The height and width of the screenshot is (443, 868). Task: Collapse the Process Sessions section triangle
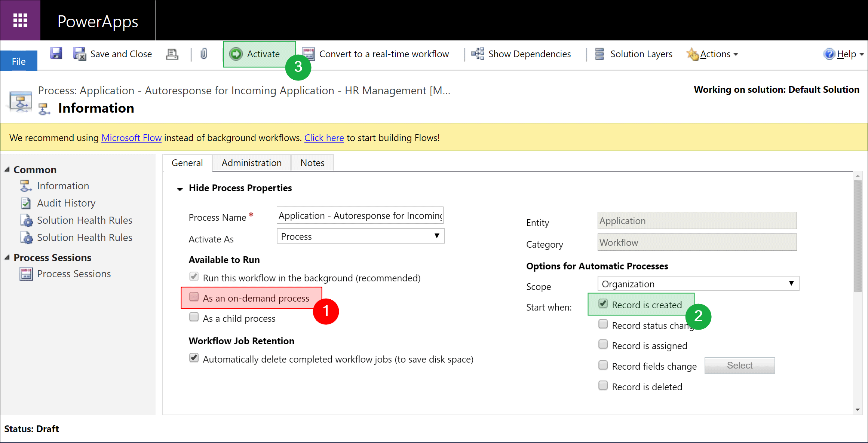7,257
